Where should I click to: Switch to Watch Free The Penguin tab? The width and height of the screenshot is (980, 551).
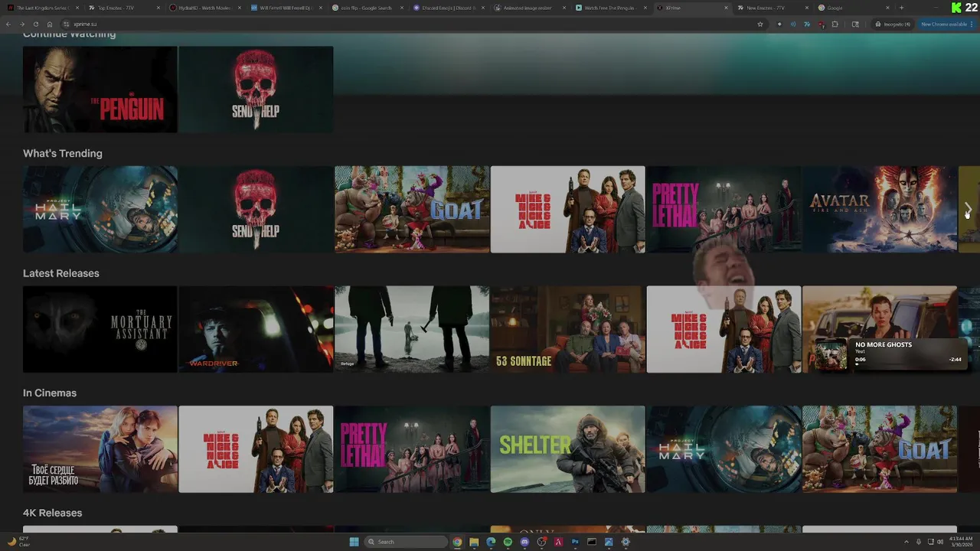(x=609, y=8)
